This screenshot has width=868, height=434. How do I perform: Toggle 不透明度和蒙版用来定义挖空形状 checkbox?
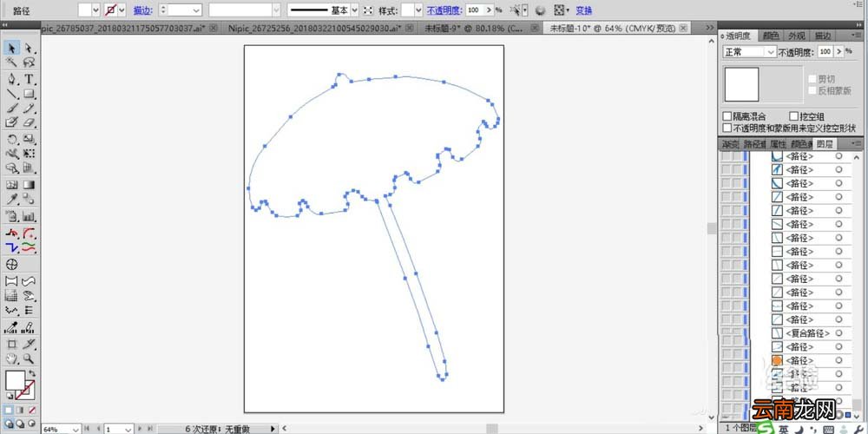(x=727, y=128)
